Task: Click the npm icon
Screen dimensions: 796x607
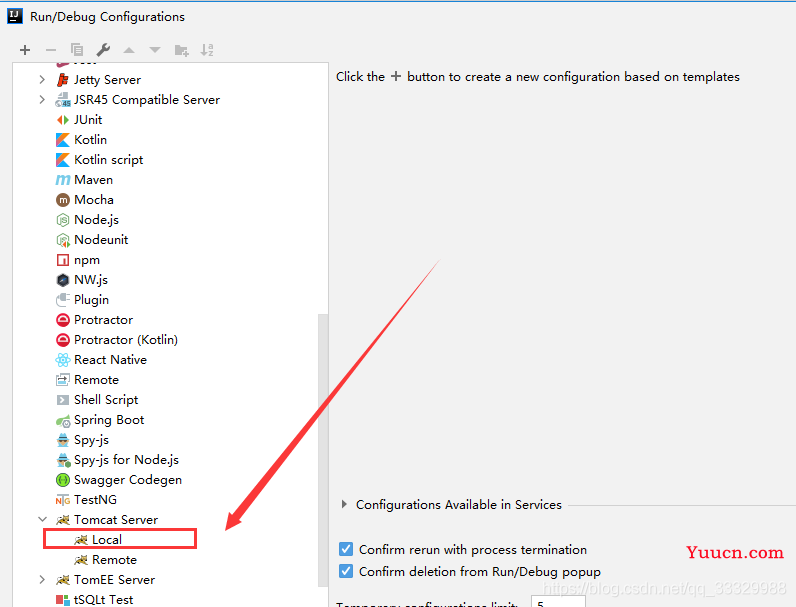Action: [x=62, y=260]
